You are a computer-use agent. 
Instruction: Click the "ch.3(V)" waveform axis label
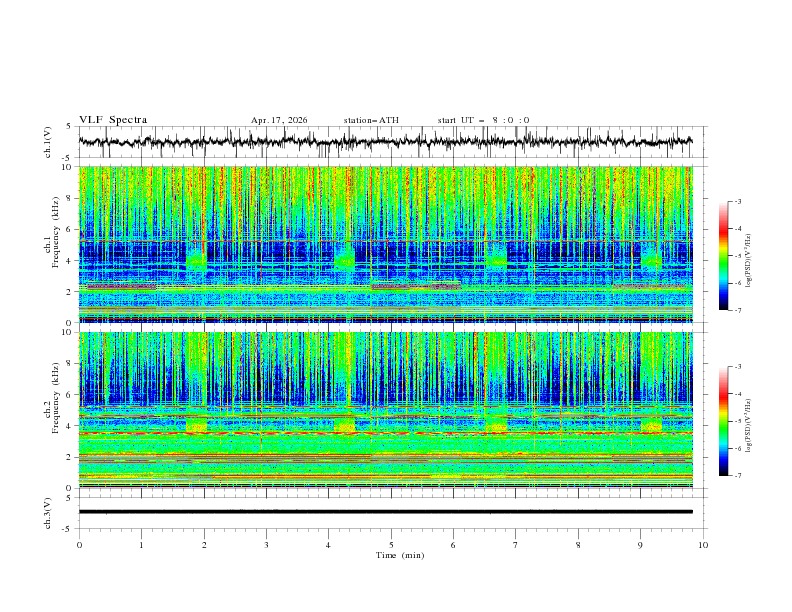pos(48,513)
